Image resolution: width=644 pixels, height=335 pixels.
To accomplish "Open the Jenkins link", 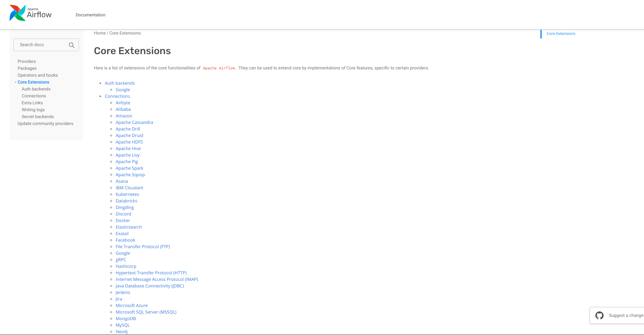I will (x=123, y=292).
